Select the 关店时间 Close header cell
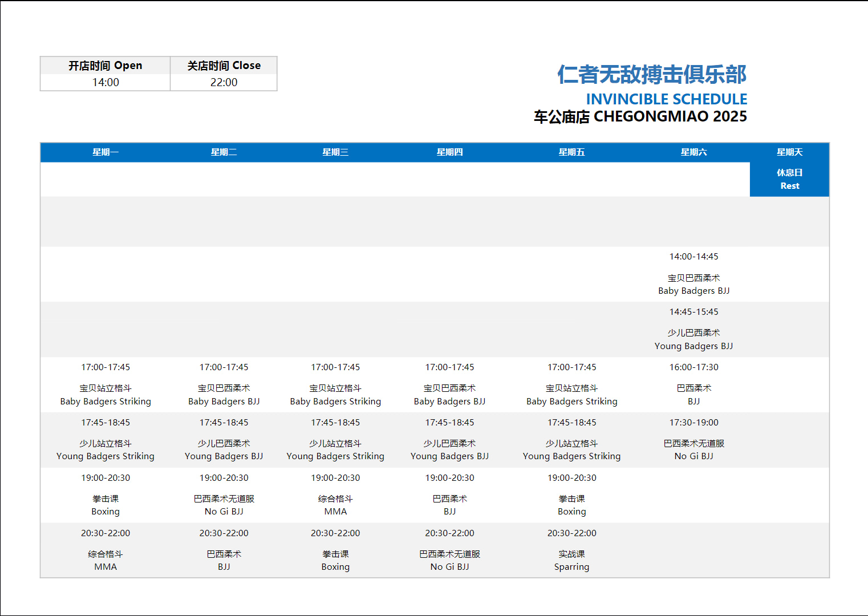 (224, 66)
